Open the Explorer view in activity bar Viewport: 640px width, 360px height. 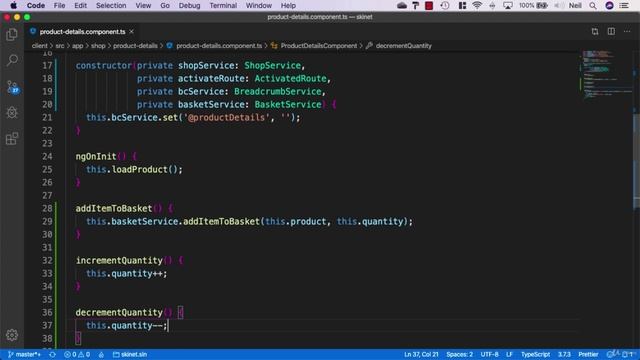[x=12, y=35]
